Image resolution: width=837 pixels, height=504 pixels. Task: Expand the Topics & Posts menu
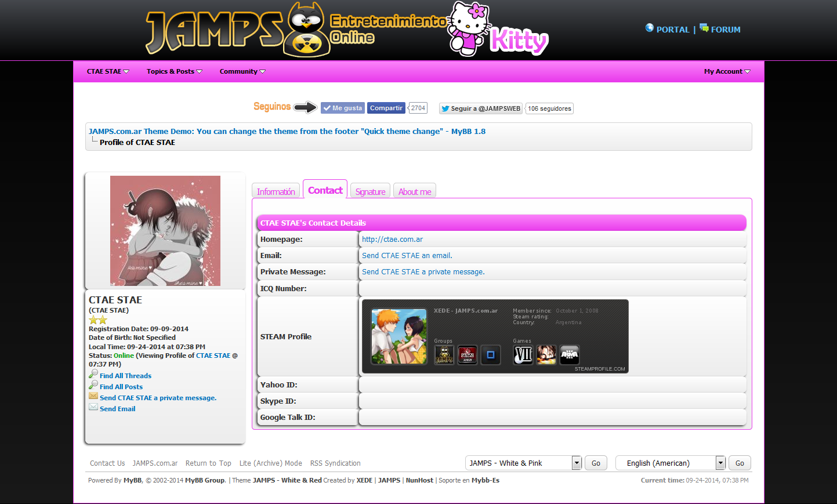[x=175, y=71]
